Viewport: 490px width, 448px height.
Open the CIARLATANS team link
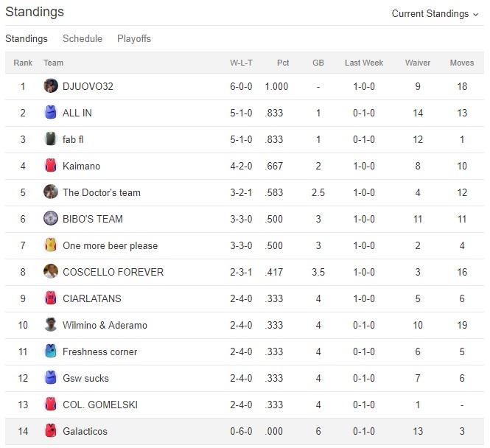[x=92, y=298]
